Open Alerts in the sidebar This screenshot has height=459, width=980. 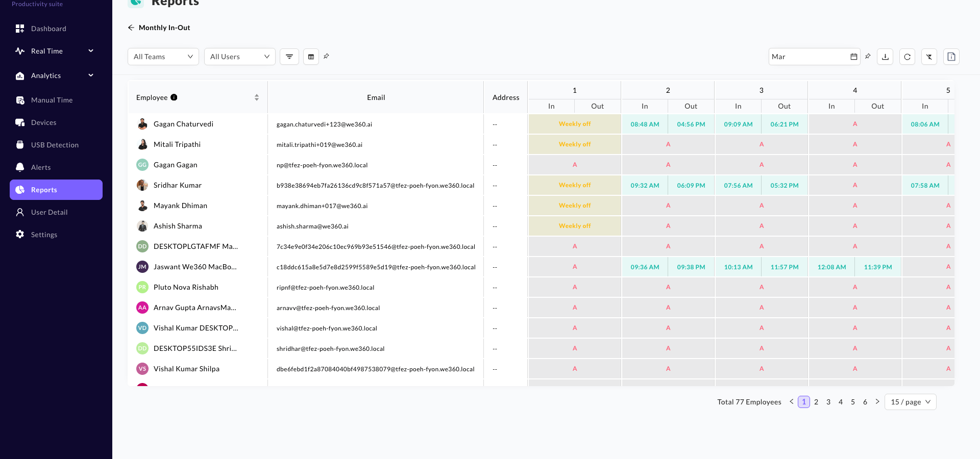click(x=56, y=167)
